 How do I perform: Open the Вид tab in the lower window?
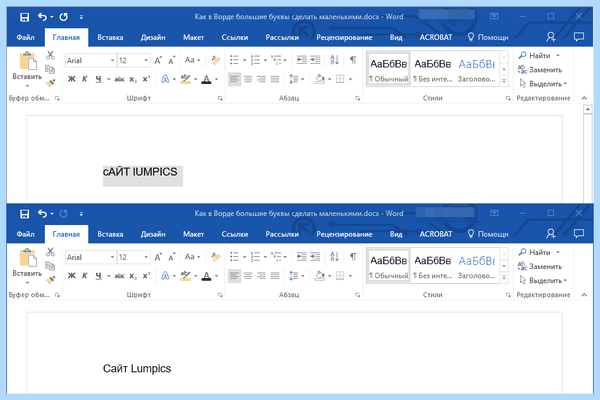[x=396, y=234]
